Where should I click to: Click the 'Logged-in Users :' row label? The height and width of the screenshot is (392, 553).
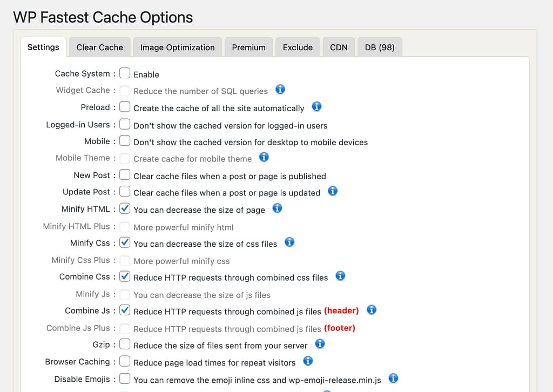click(81, 125)
